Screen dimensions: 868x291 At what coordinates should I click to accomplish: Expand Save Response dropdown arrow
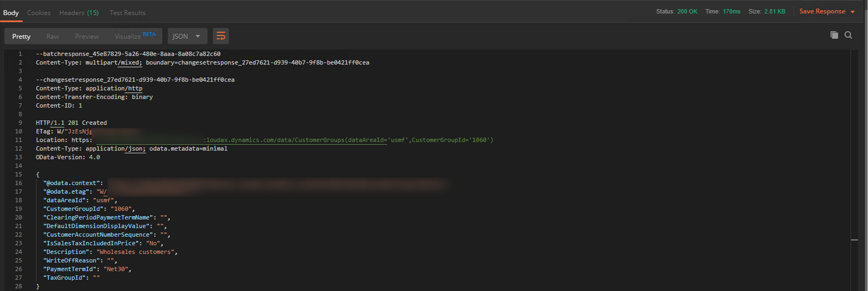click(853, 12)
